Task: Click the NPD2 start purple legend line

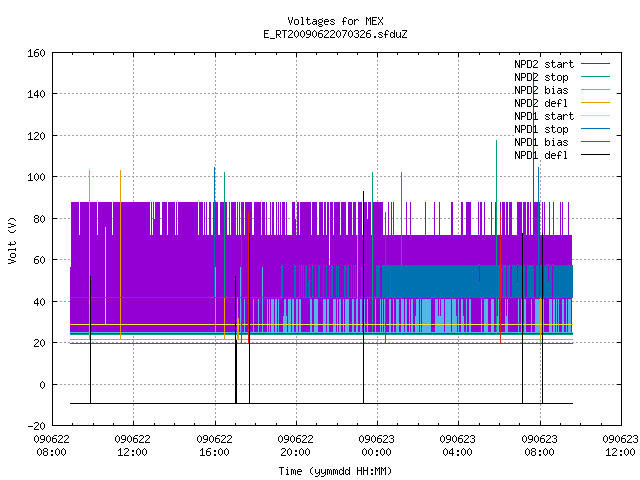Action: coord(595,64)
